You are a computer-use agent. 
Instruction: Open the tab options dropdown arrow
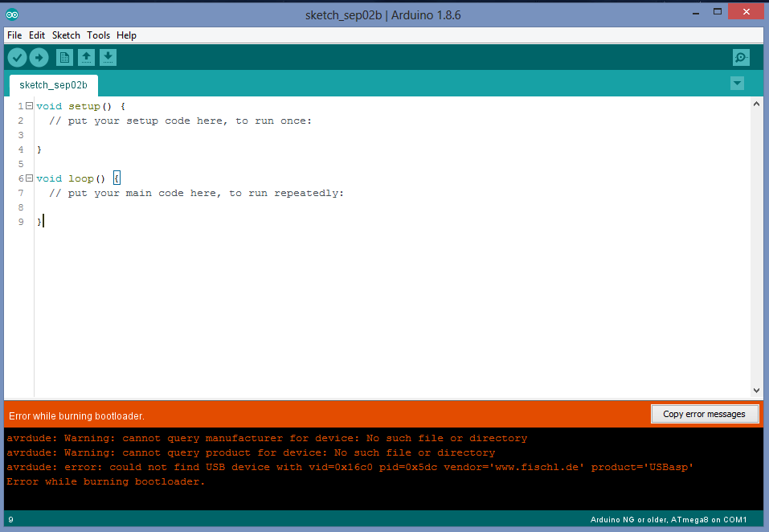click(737, 83)
